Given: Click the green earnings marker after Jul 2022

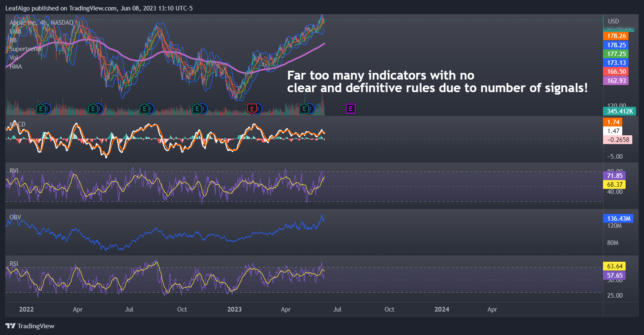Looking at the screenshot, I should click(x=144, y=109).
